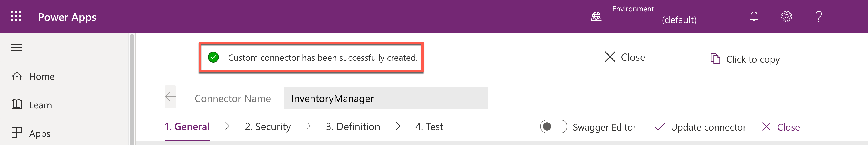Open the notifications bell
The height and width of the screenshot is (145, 868).
[x=754, y=16]
